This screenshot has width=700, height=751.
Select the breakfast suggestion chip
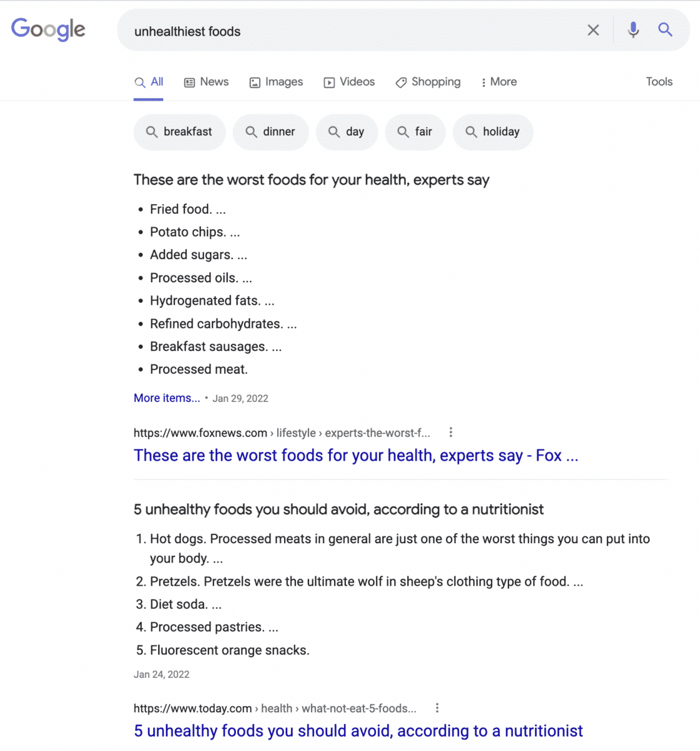pos(180,132)
